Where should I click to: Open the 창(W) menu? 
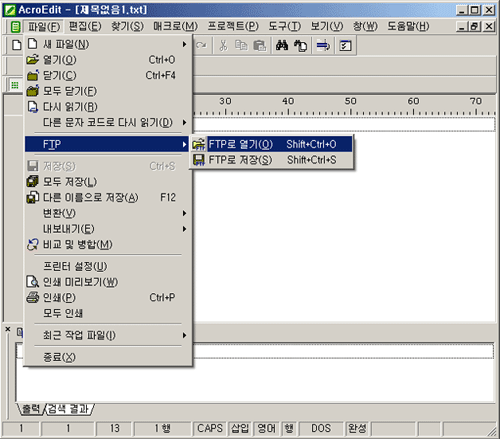[365, 26]
